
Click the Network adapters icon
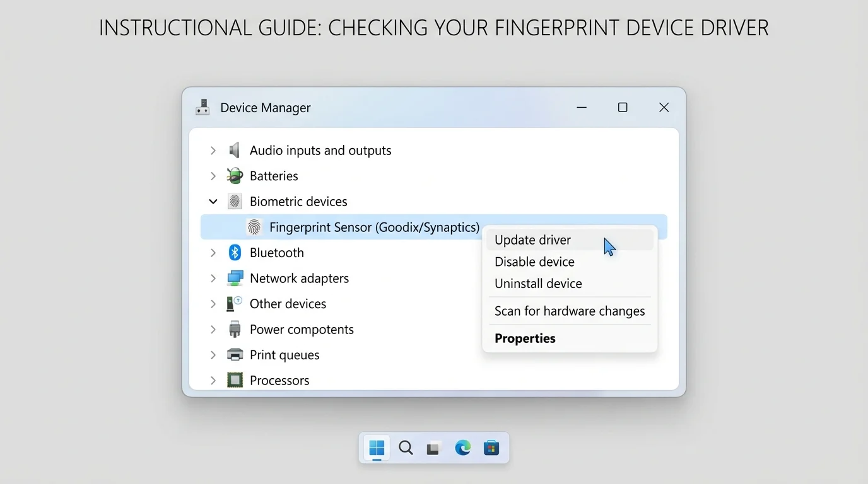tap(235, 279)
